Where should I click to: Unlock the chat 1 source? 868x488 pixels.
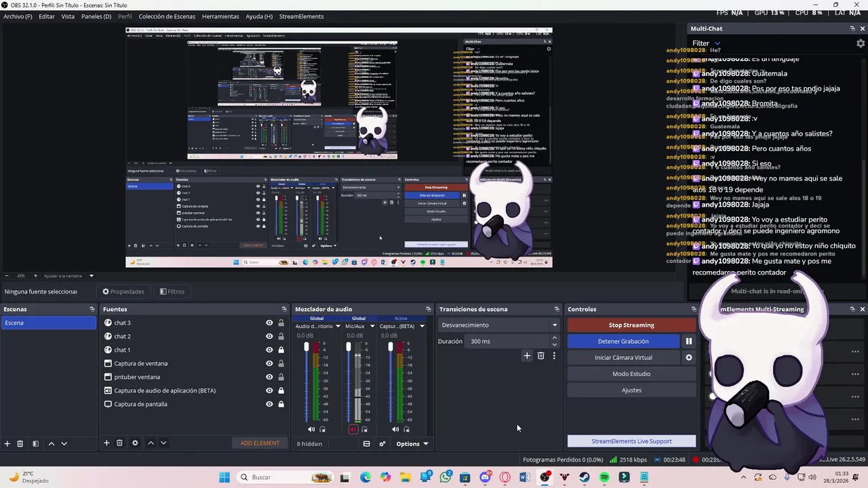tap(281, 350)
